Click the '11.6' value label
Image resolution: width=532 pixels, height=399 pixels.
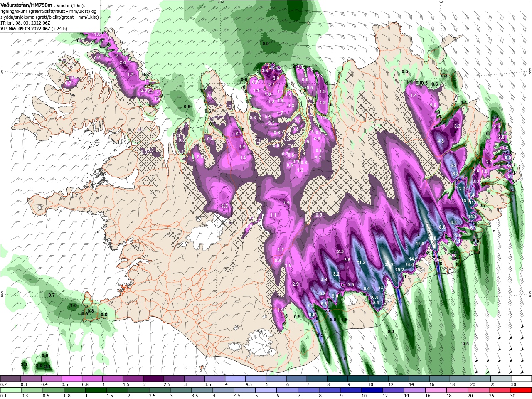(x=420, y=244)
